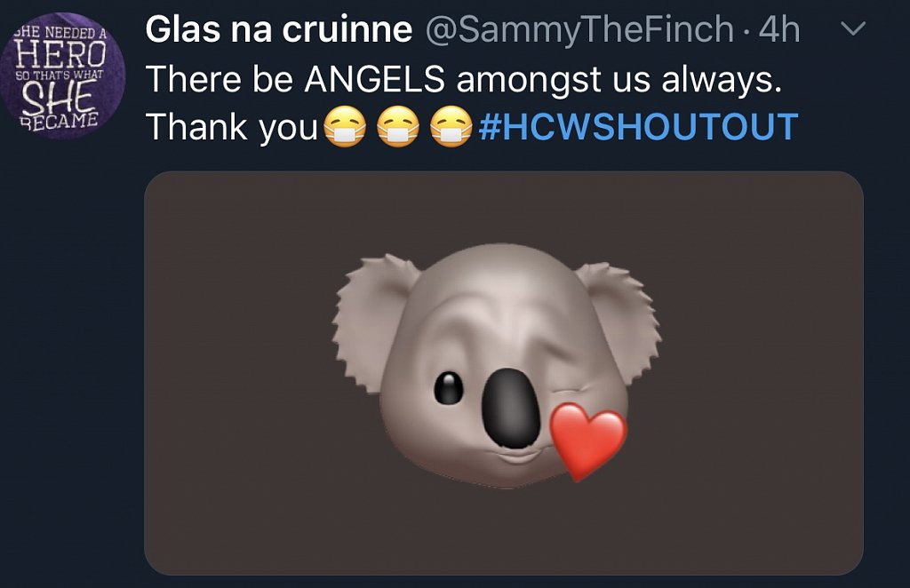Expand the tweet options chevron
The height and width of the screenshot is (588, 910).
tap(853, 28)
